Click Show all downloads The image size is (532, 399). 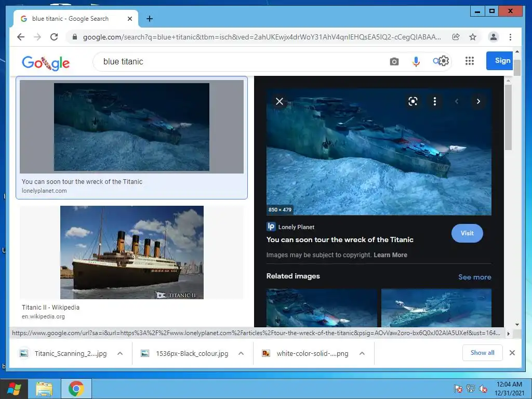coord(482,353)
